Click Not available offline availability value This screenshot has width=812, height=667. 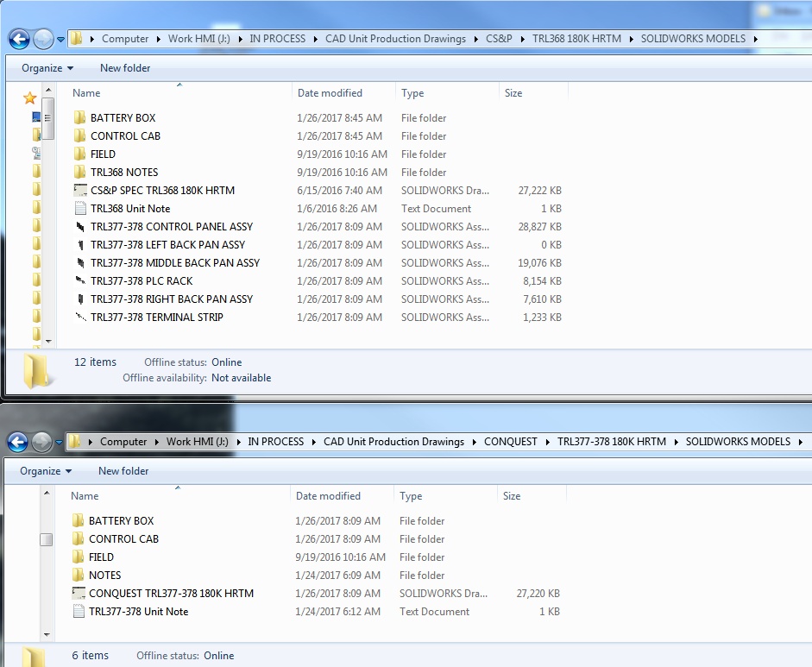pyautogui.click(x=241, y=378)
